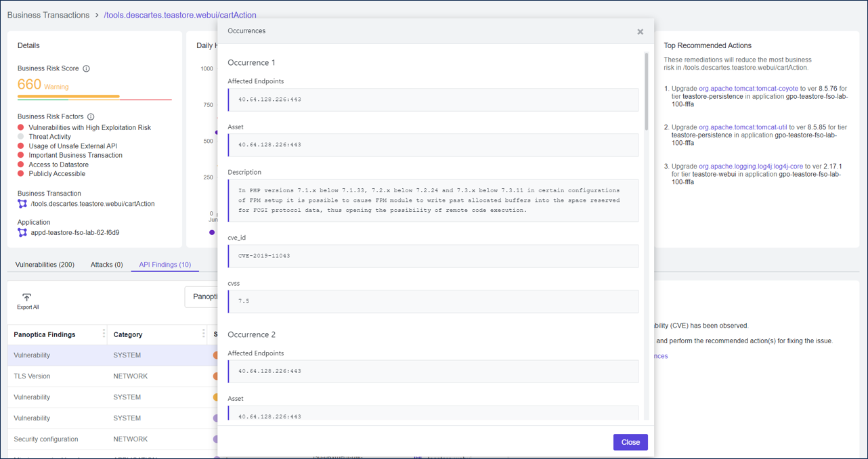Switch to the Vulnerabilities (200) tab
The image size is (868, 459).
[x=45, y=265]
